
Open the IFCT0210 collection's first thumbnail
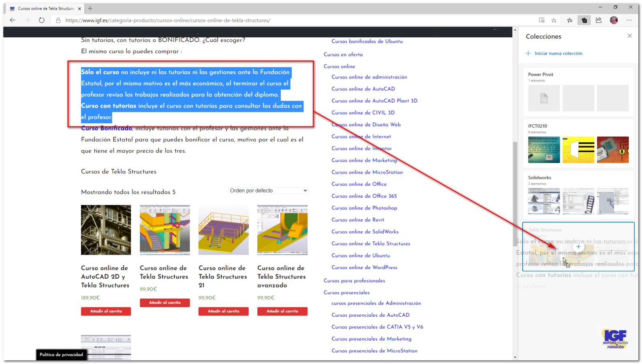(x=544, y=150)
